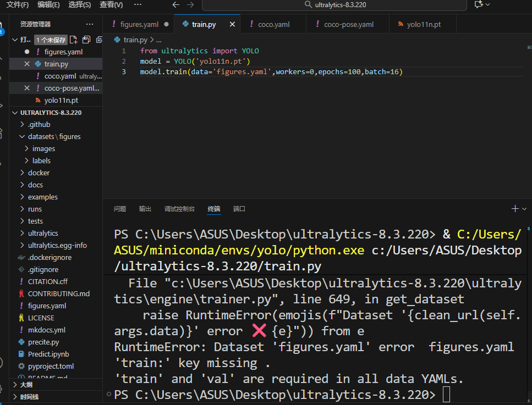Open the 编辑(E) menu

(48, 5)
